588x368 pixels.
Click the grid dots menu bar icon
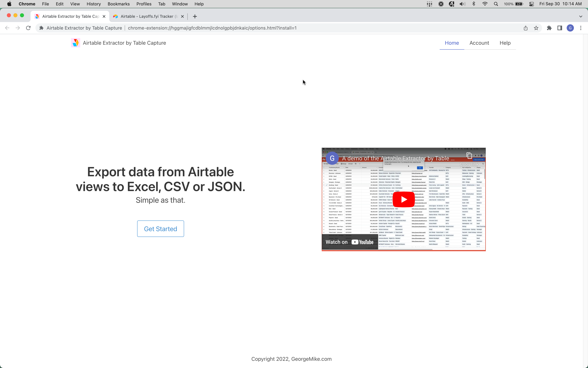tap(429, 4)
